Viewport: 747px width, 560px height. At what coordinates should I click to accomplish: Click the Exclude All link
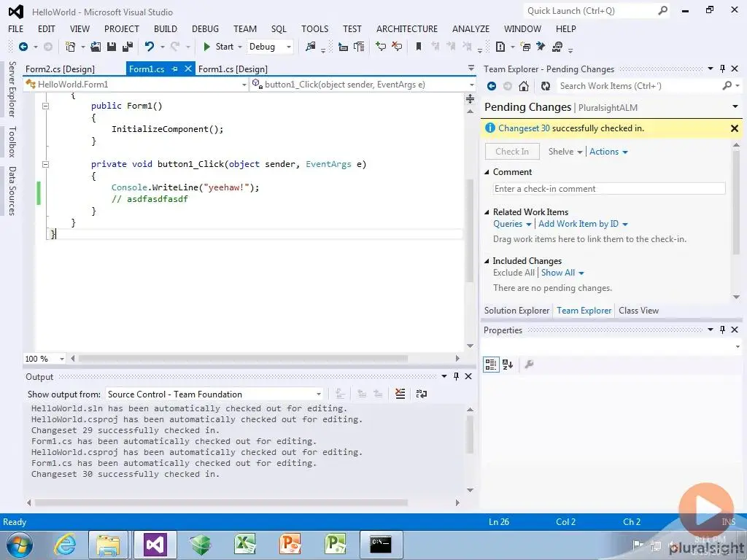coord(514,273)
